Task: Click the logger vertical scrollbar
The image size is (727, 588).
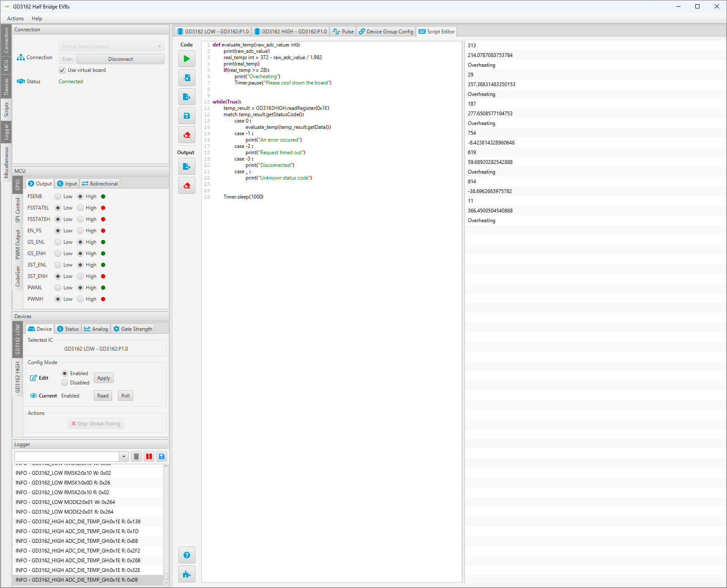Action: coord(166,524)
